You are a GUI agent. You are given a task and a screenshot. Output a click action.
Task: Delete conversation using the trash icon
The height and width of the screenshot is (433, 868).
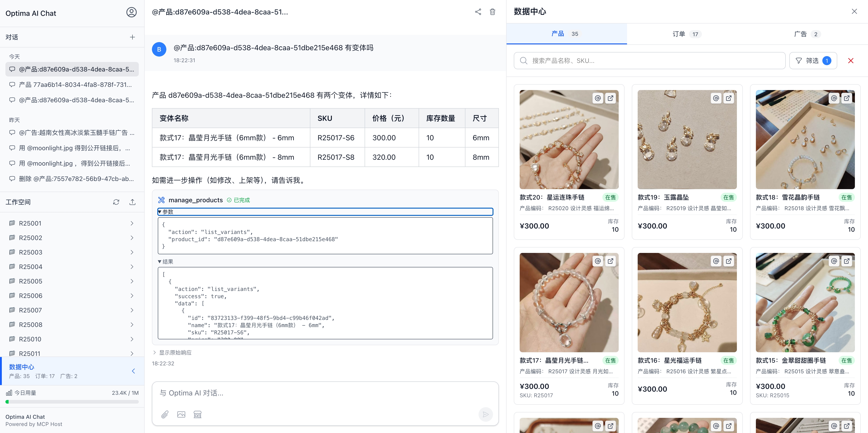click(492, 12)
